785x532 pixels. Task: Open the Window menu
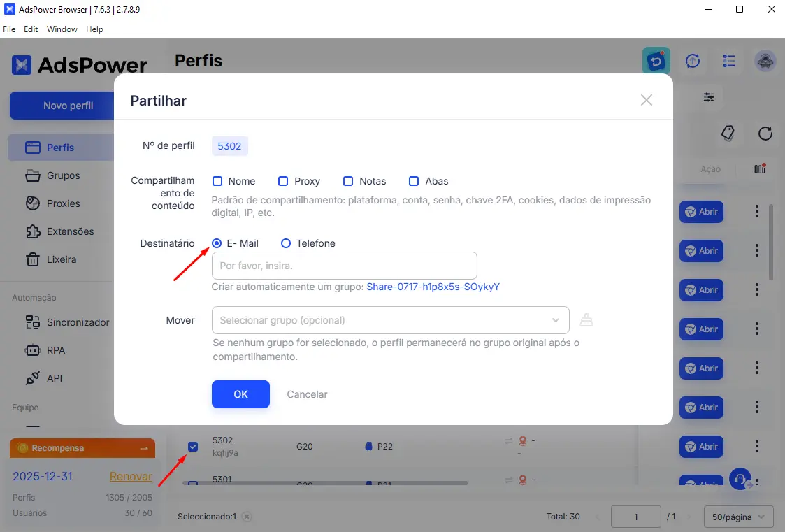62,29
